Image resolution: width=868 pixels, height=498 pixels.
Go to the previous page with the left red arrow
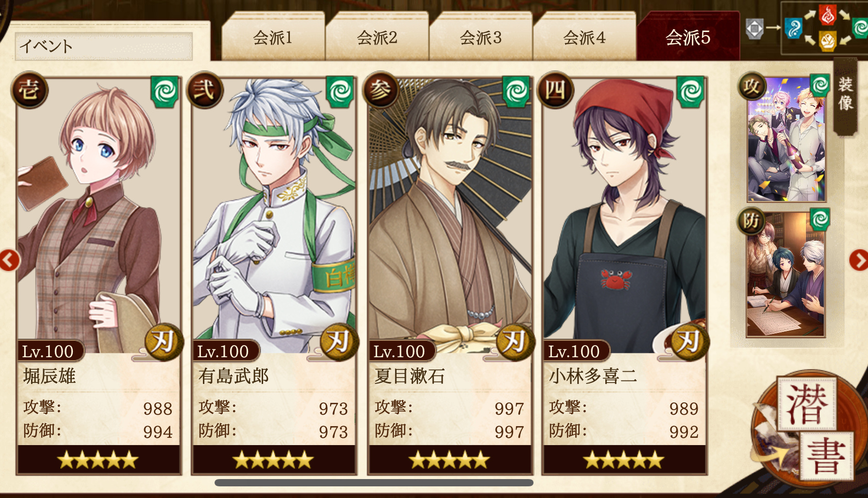pyautogui.click(x=9, y=260)
